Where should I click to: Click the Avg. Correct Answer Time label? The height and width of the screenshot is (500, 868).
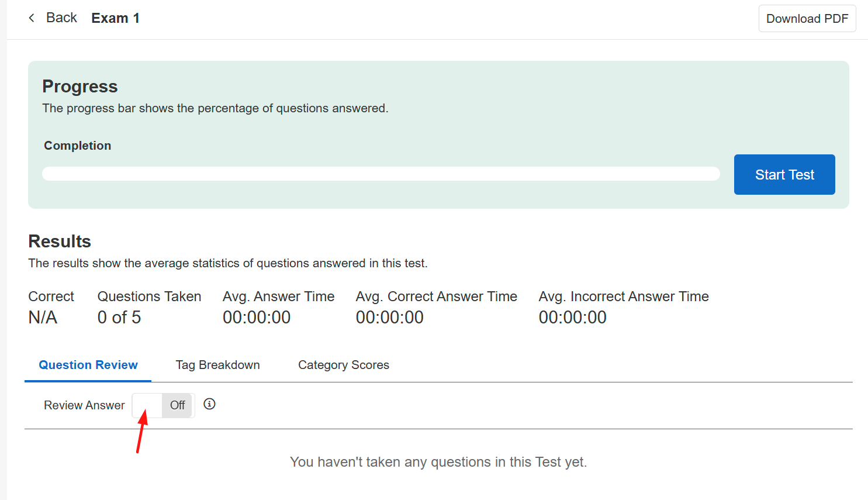click(436, 296)
